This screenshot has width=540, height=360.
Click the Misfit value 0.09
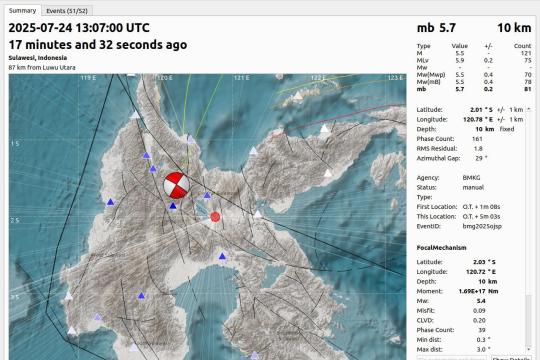pos(479,310)
